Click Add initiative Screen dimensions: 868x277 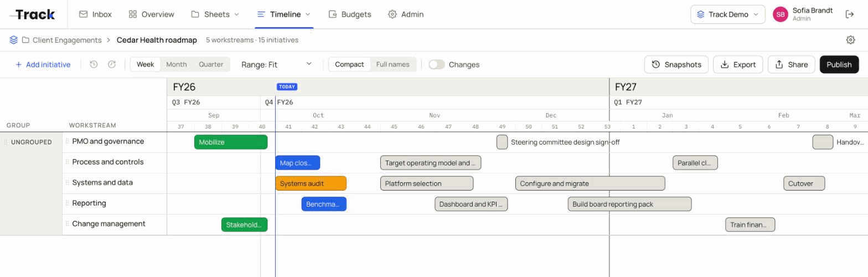pyautogui.click(x=43, y=64)
